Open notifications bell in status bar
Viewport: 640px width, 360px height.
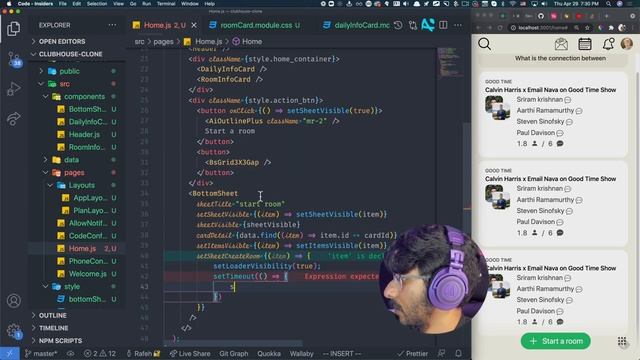459,354
